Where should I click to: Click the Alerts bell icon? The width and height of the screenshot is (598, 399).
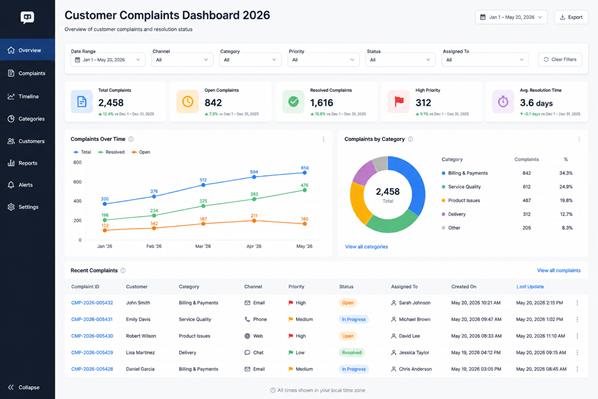[11, 185]
